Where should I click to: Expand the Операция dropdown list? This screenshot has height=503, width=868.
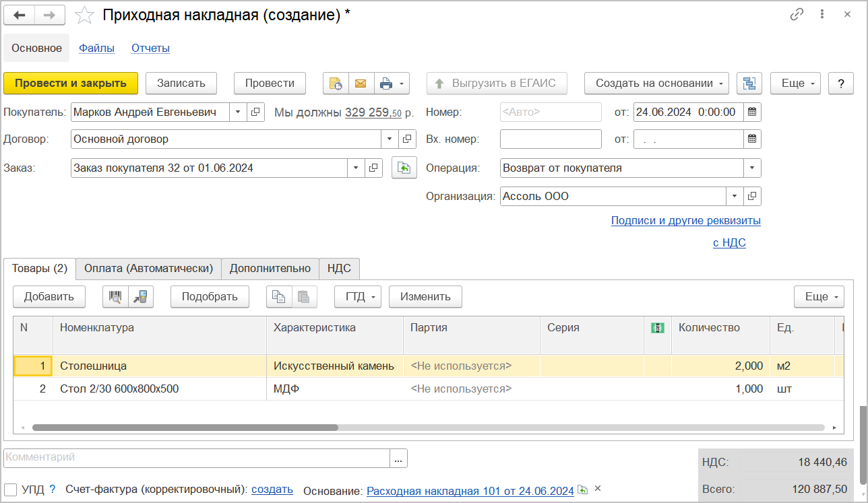[x=752, y=168]
